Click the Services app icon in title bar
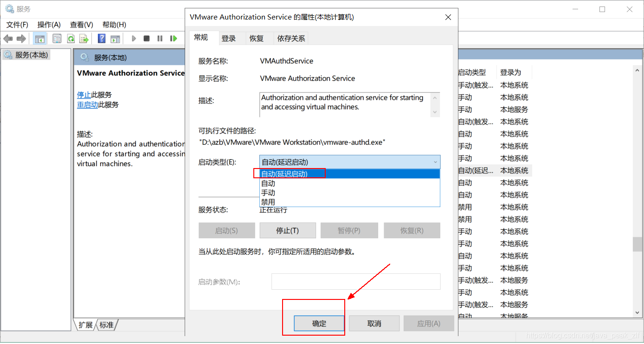 click(x=9, y=9)
